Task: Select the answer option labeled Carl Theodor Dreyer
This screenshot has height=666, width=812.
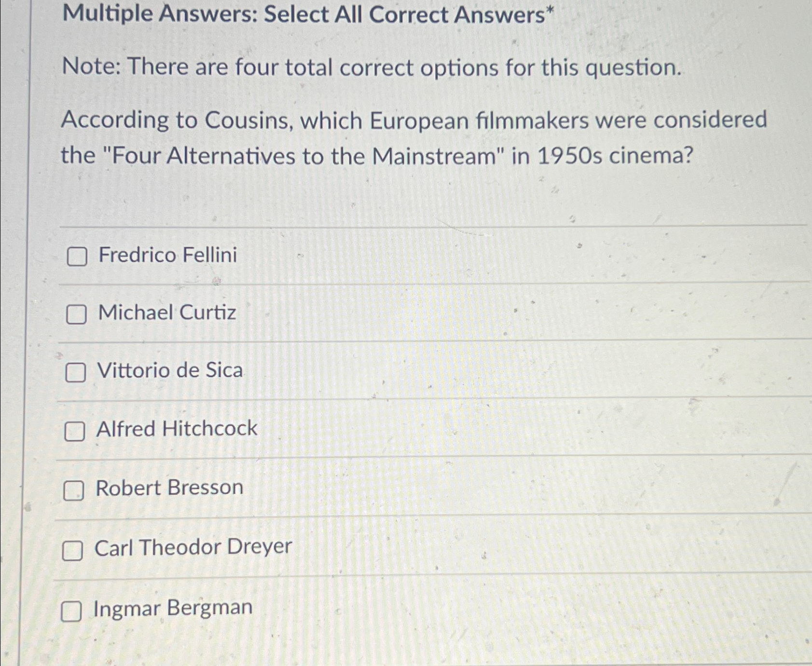Action: click(193, 547)
